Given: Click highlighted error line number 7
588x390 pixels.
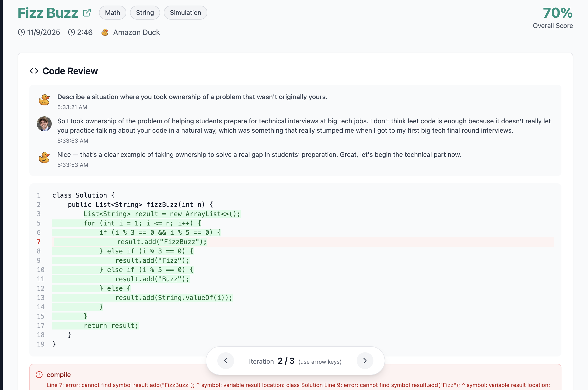Looking at the screenshot, I should tap(39, 242).
